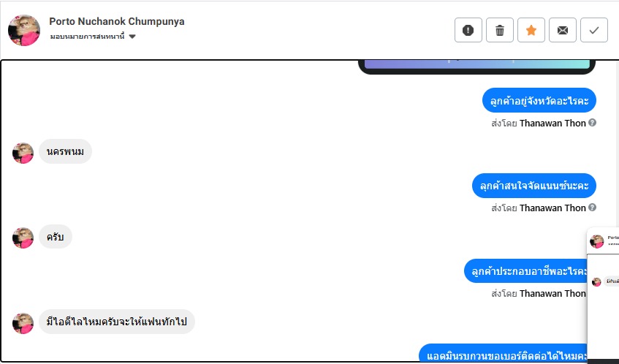Mark conversation as spam with exclamation icon
This screenshot has width=619, height=364.
[x=468, y=30]
